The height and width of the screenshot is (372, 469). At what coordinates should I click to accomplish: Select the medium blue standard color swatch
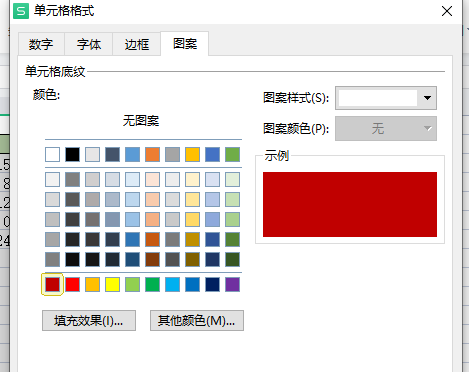pos(192,285)
